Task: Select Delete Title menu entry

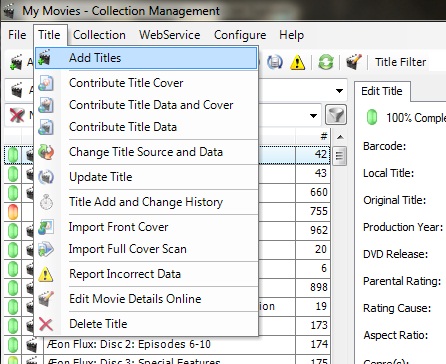Action: pyautogui.click(x=146, y=324)
